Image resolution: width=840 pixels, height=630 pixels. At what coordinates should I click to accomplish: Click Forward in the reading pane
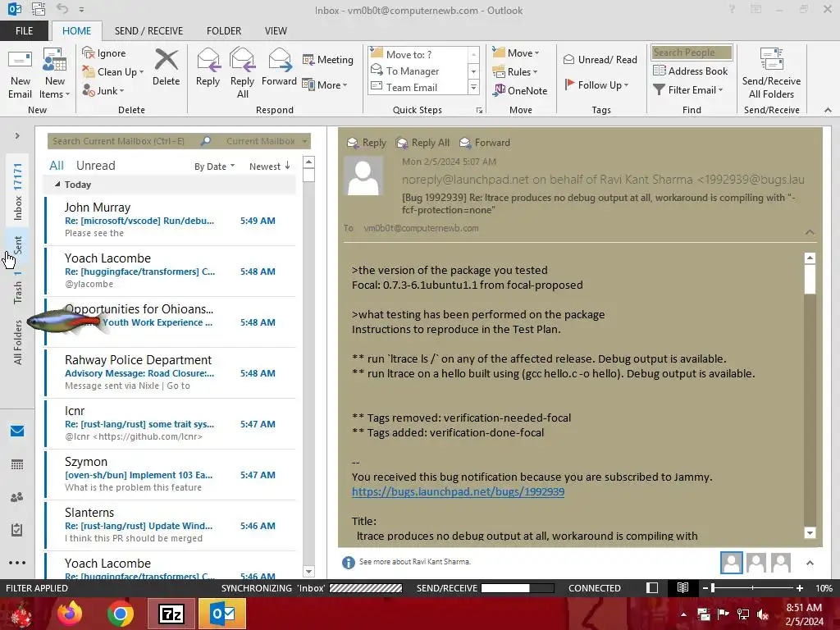485,143
